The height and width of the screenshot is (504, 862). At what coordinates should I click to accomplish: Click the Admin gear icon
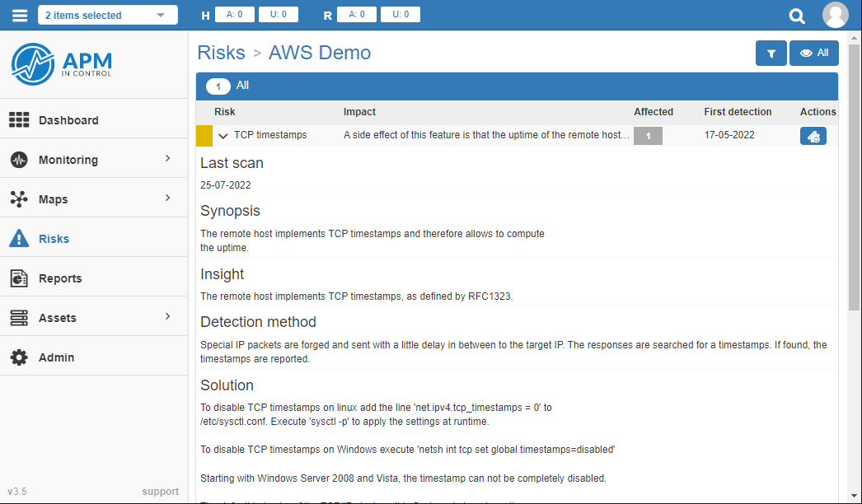[x=18, y=357]
